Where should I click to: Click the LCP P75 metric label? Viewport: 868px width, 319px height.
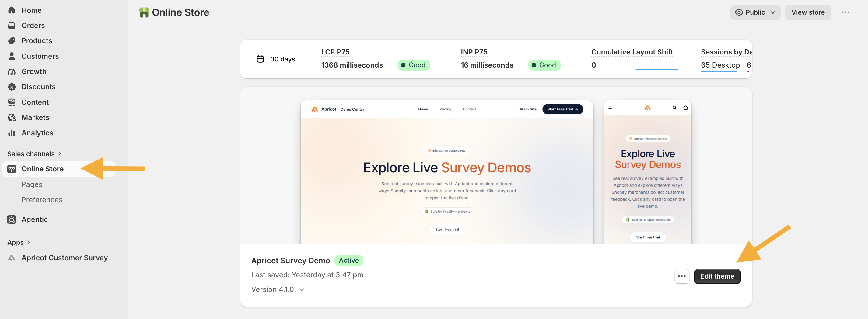coord(335,52)
